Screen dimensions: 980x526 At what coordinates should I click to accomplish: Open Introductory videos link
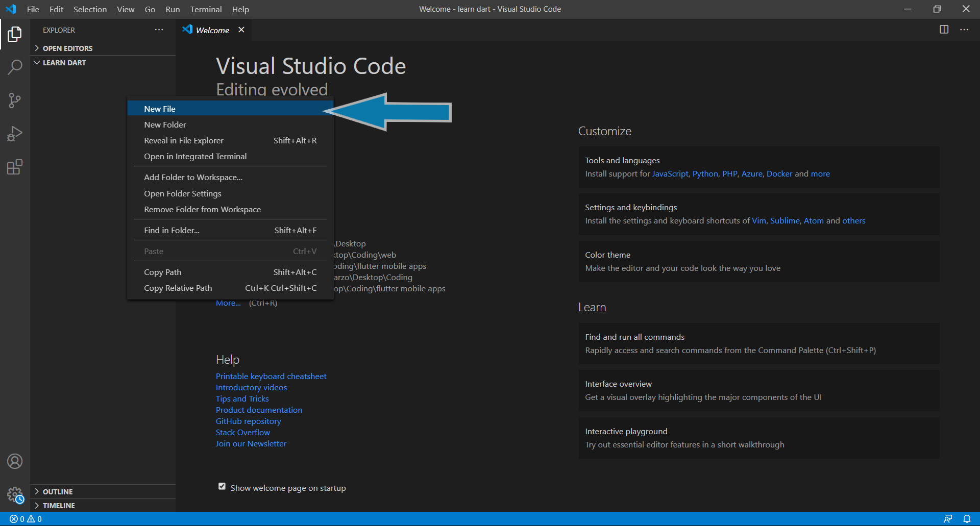(251, 387)
